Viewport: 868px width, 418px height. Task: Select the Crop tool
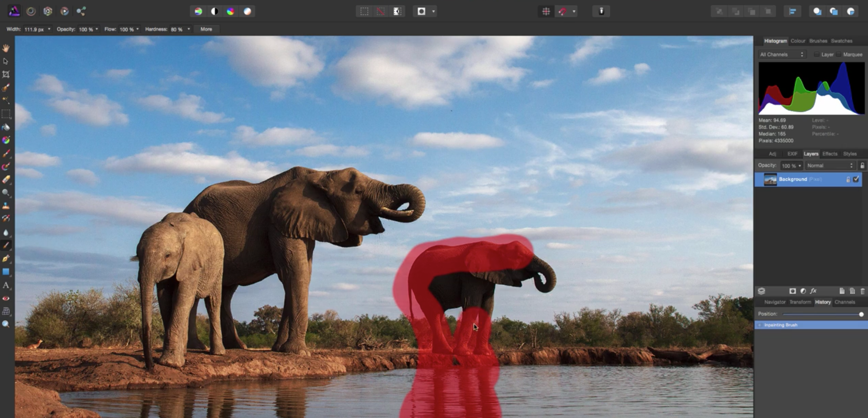point(6,74)
